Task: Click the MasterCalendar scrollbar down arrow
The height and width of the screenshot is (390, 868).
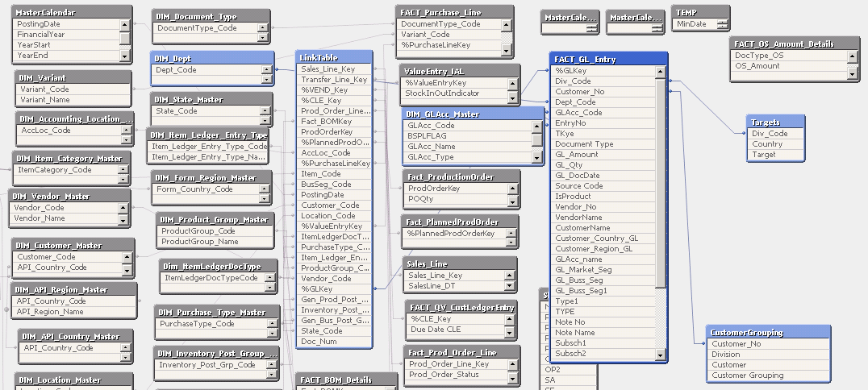Action: pyautogui.click(x=125, y=56)
